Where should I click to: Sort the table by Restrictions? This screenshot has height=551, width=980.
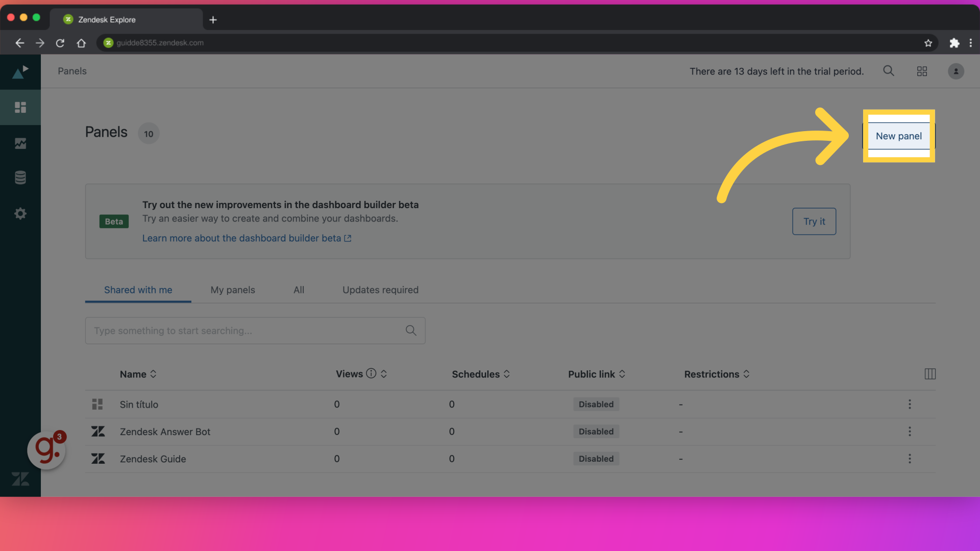tap(717, 374)
